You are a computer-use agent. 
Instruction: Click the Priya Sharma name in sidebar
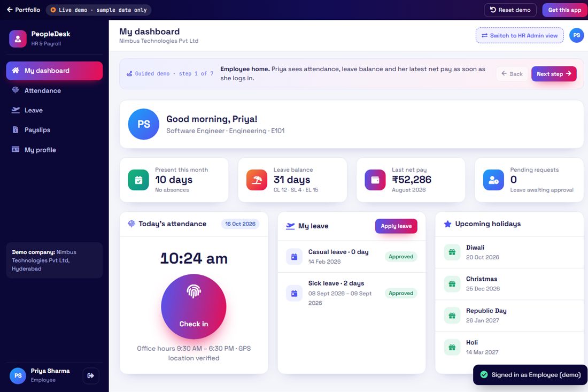pos(50,371)
